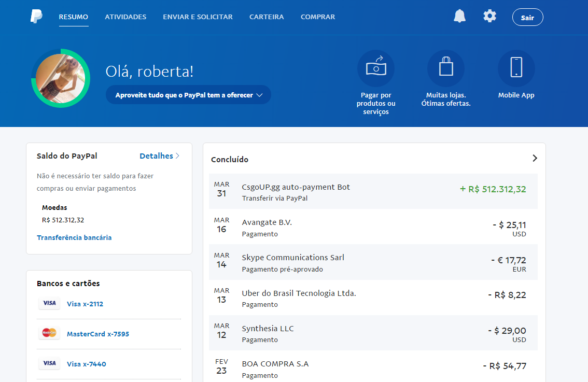Click the + R$ 512.312,32 received amount

pyautogui.click(x=493, y=189)
